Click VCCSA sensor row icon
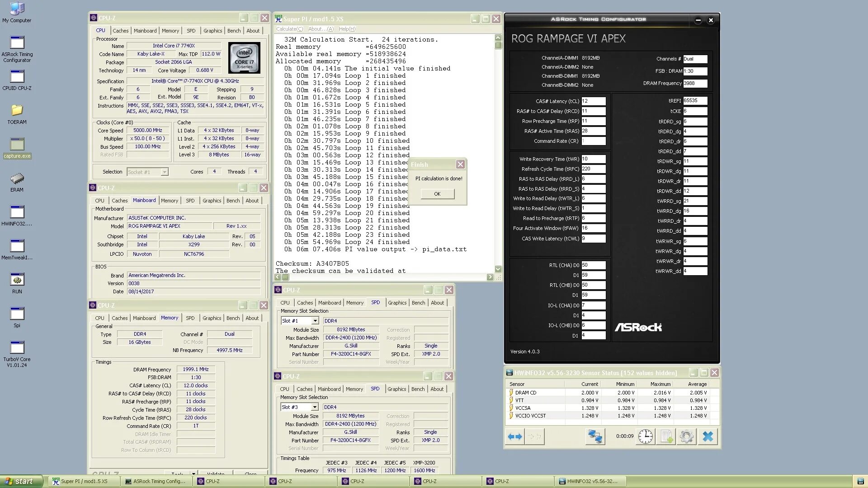Screen dimensions: 868x488 click(511, 408)
